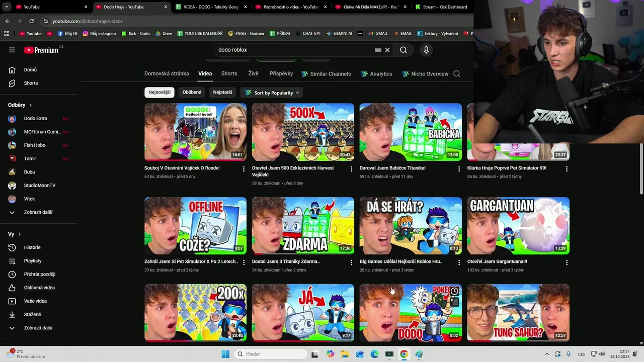Screen dimensions: 644x362
Task: Click the channel search magnifier icon
Action: click(x=457, y=74)
